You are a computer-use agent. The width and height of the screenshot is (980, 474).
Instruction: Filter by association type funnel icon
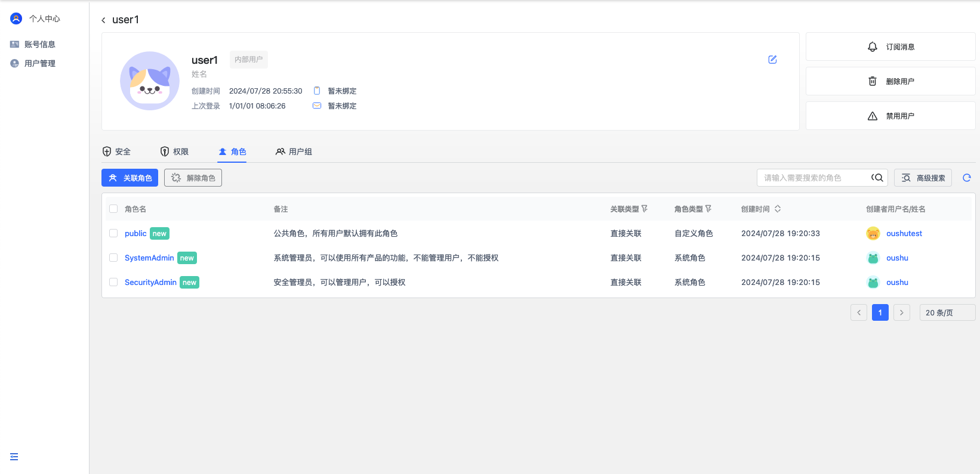point(645,209)
